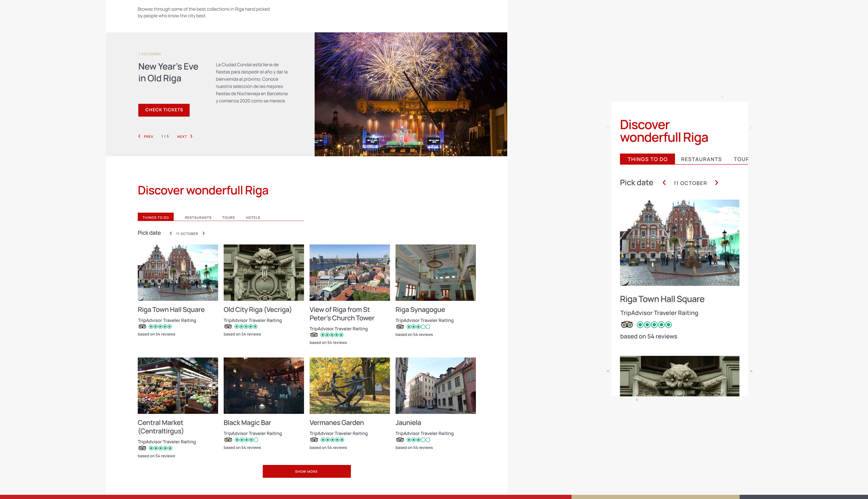Click TripAdvisor owl icon in mobile preview
Screen dimensions: 868x499
pos(627,324)
